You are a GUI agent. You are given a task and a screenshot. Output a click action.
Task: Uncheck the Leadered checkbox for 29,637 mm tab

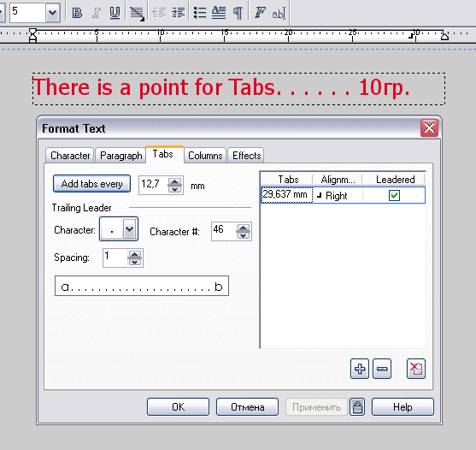coord(394,195)
